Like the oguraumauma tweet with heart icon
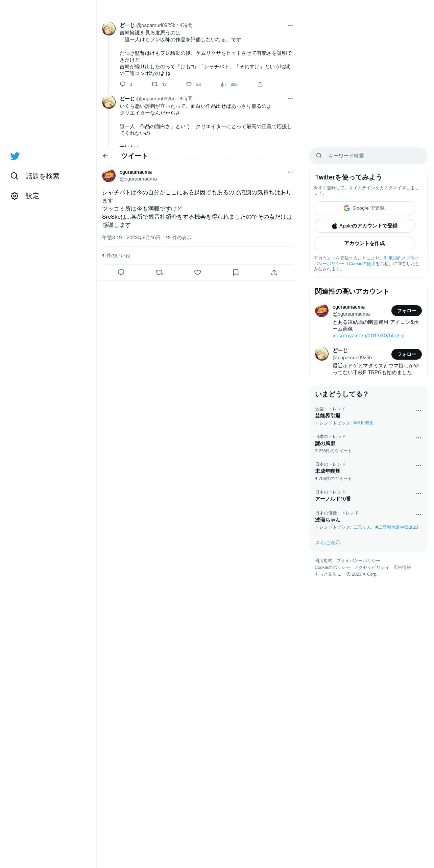The height and width of the screenshot is (868, 434). 198,272
